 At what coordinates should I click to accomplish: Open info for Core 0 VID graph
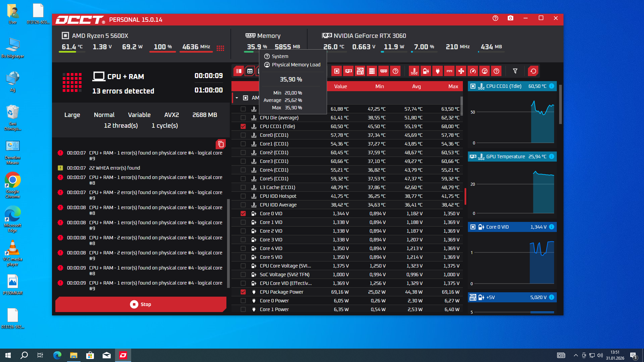(551, 227)
